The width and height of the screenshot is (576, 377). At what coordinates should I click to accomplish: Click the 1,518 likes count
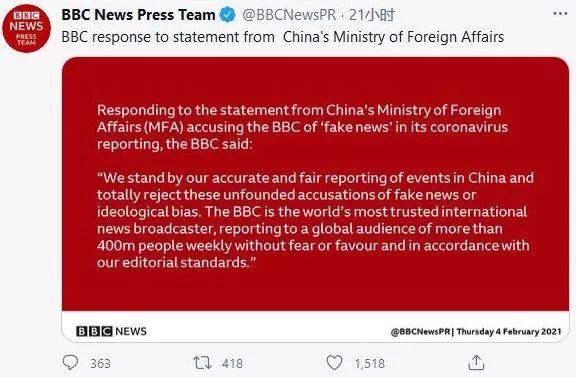[370, 363]
